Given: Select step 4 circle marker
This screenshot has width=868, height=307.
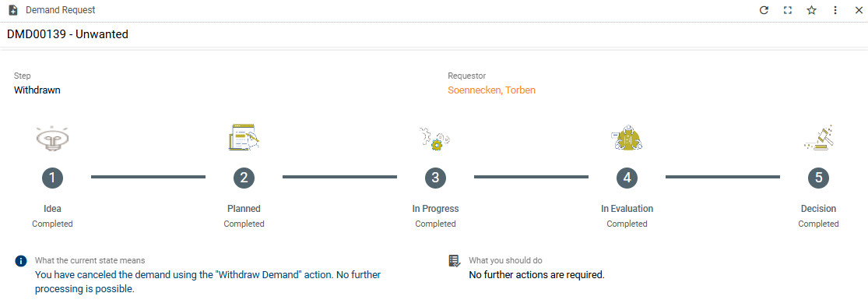Looking at the screenshot, I should pyautogui.click(x=627, y=178).
